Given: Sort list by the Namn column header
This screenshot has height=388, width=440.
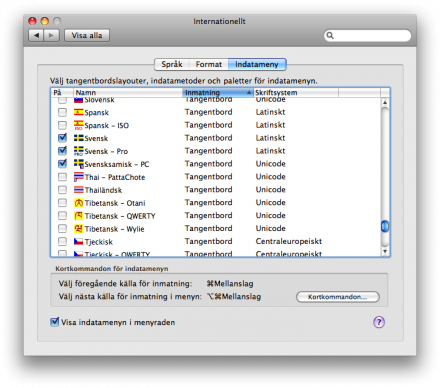Looking at the screenshot, I should click(x=128, y=92).
